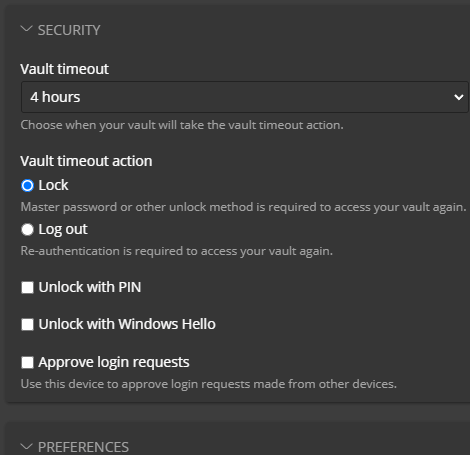Click the "Unlock with Windows Hello" label text
The image size is (470, 455).
pyautogui.click(x=127, y=324)
